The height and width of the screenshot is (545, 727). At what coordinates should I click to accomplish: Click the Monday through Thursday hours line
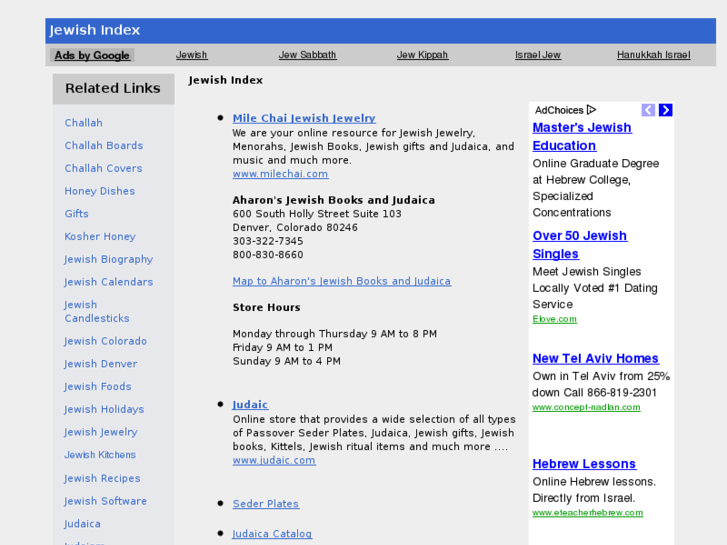[335, 334]
